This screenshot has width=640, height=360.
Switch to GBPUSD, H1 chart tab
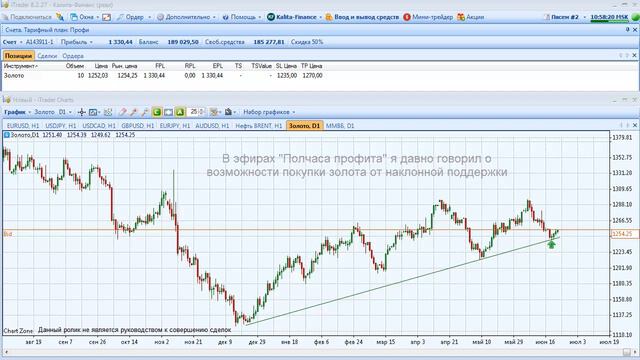pos(138,126)
